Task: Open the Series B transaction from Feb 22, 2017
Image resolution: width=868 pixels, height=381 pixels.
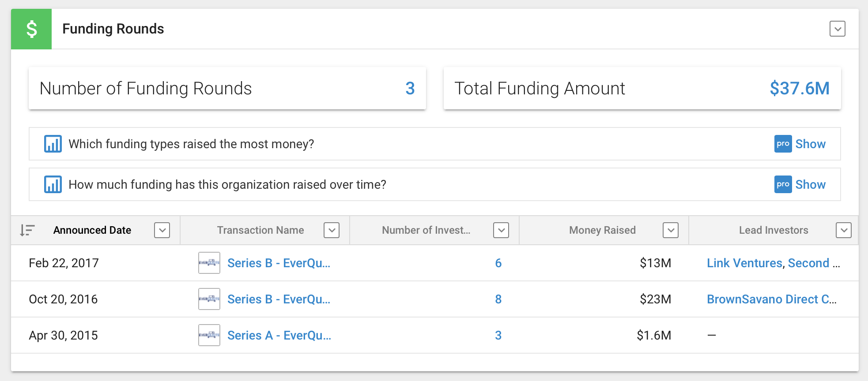Action: point(279,263)
